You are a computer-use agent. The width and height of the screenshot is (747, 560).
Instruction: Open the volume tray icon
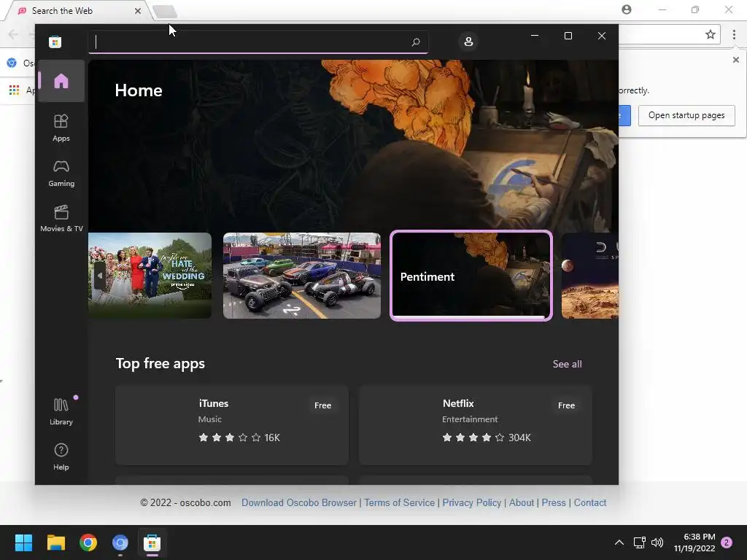coord(657,542)
